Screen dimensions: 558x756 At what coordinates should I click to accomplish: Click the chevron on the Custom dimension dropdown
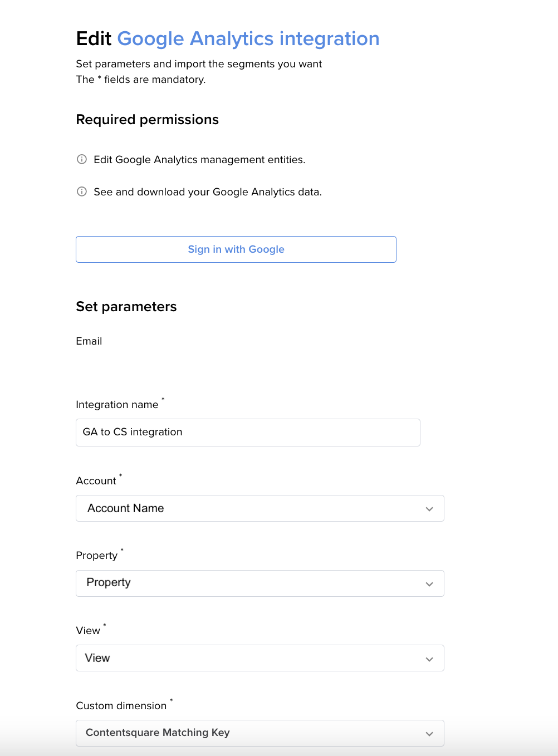tap(429, 733)
